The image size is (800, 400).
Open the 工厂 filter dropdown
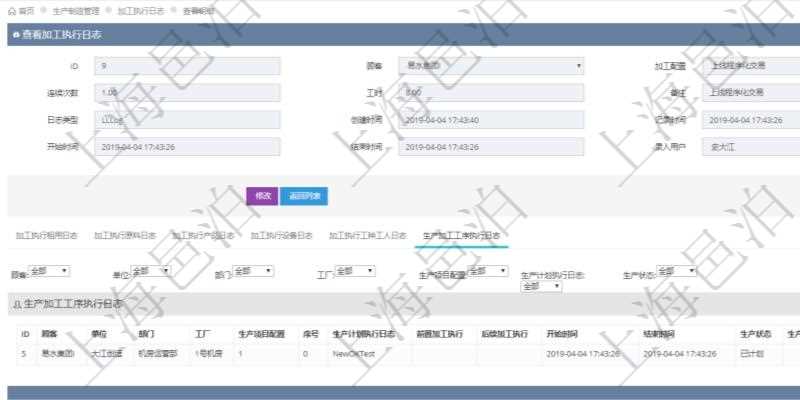(x=354, y=271)
